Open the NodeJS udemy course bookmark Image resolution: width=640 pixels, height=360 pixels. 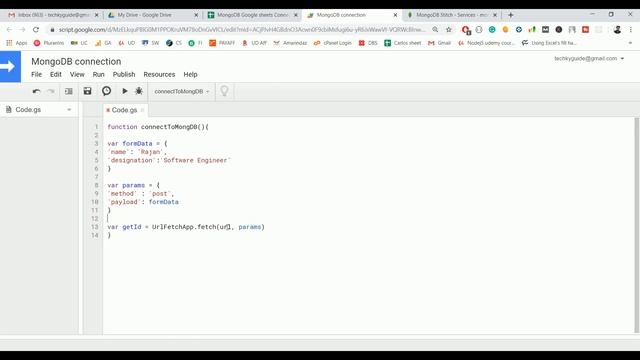(487, 43)
